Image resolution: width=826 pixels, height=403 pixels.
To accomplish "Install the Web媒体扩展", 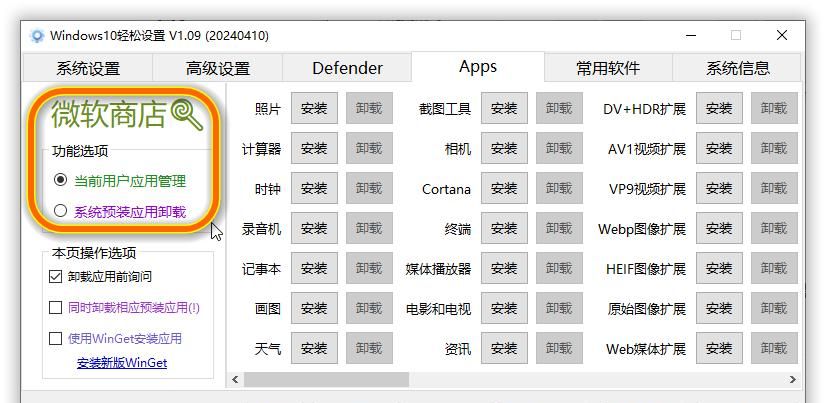I will (x=719, y=348).
